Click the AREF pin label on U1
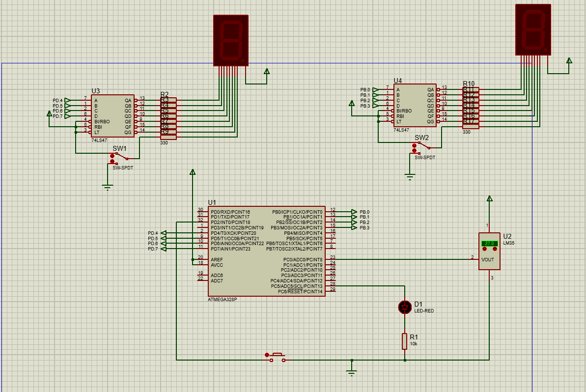This screenshot has width=586, height=392. point(217,260)
